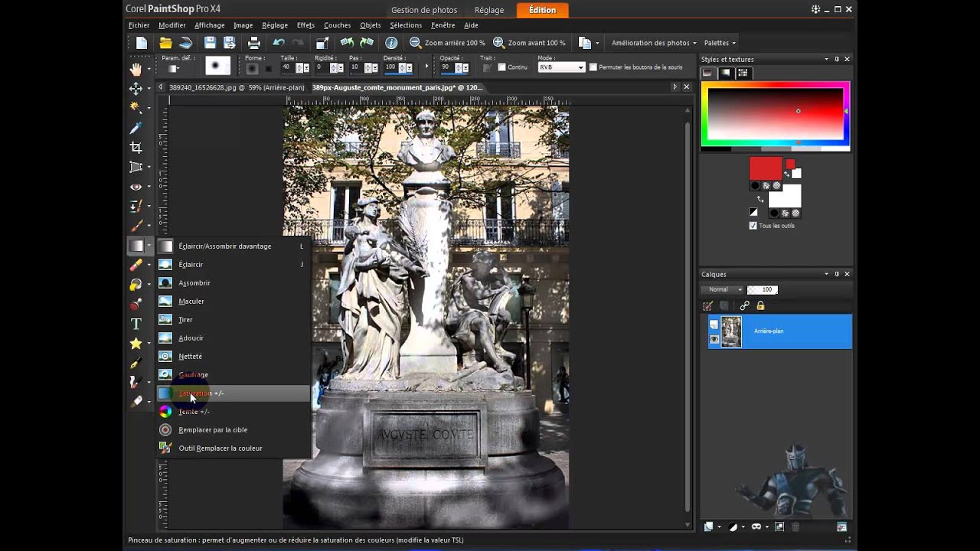Swap foreground and background materials arrow
The width and height of the screenshot is (980, 551).
pos(760,200)
